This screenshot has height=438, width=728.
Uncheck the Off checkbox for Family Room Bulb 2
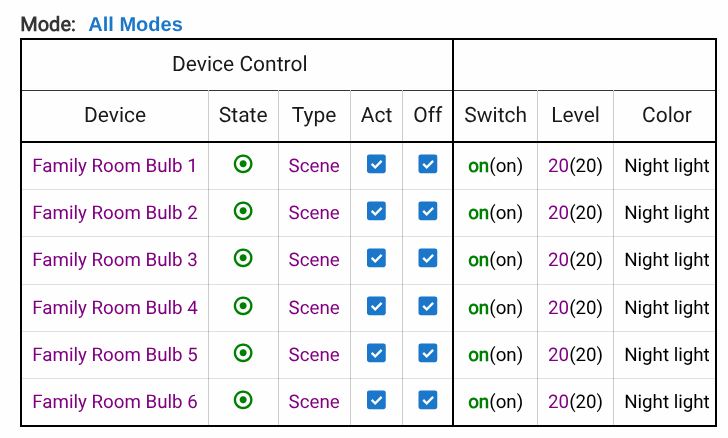tap(427, 211)
